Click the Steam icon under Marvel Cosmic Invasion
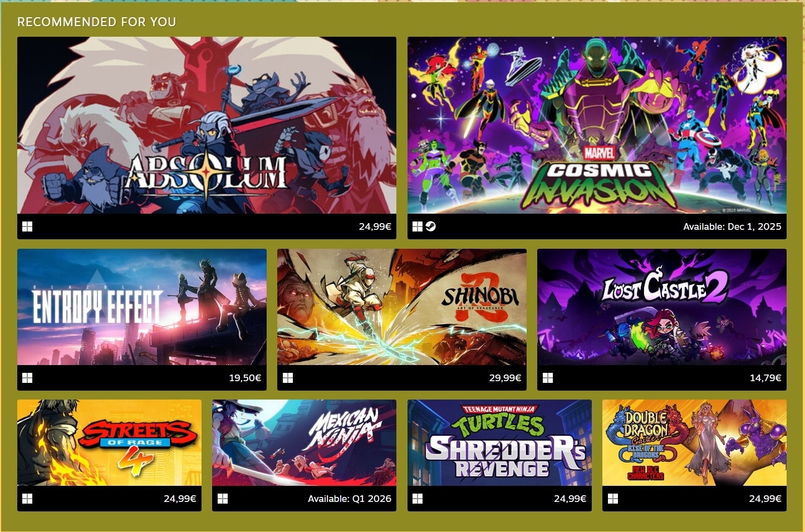The image size is (805, 532). point(431,226)
